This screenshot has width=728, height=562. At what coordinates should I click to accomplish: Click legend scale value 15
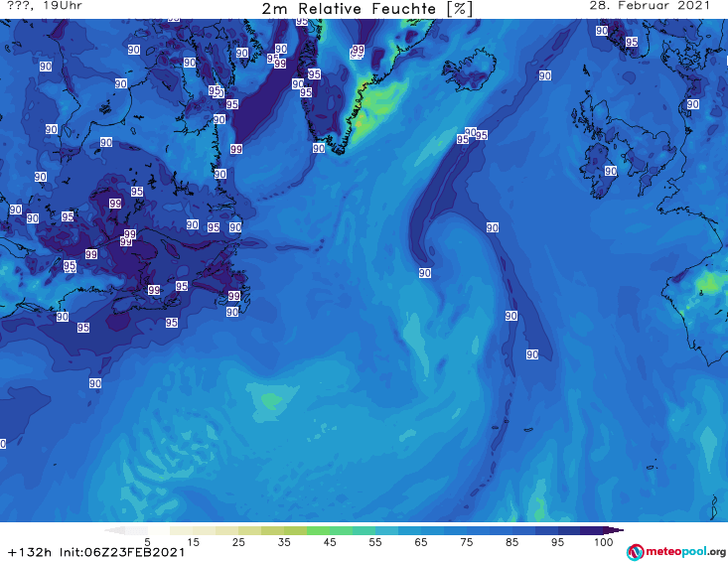[x=193, y=542]
